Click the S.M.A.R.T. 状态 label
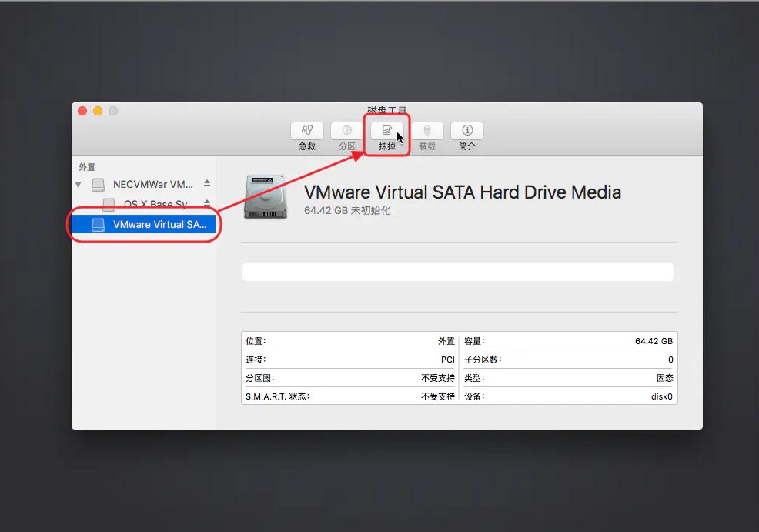Viewport: 759px width, 532px height. [277, 396]
